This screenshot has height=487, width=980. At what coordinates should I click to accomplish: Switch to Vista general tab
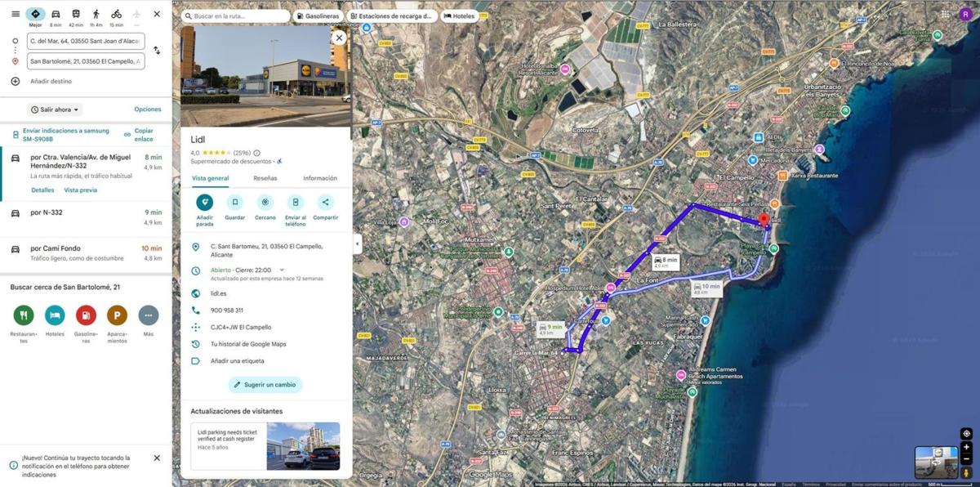(211, 178)
